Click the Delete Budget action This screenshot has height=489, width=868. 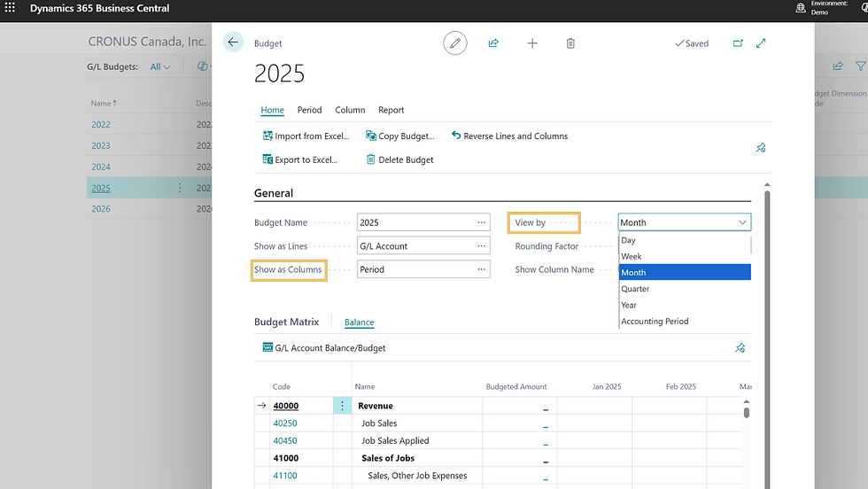pyautogui.click(x=399, y=159)
